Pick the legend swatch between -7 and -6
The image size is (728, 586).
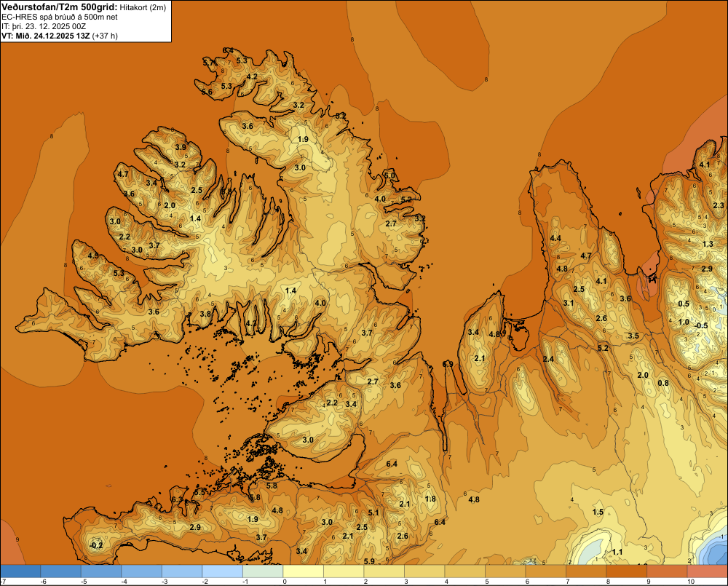coord(20,571)
